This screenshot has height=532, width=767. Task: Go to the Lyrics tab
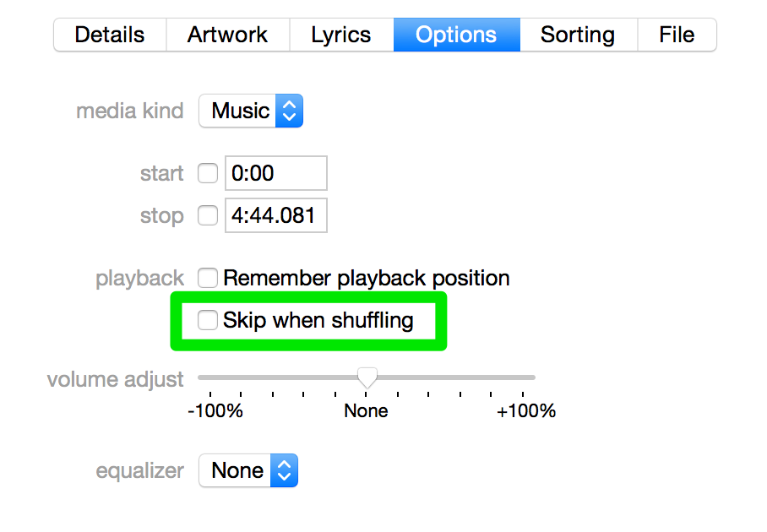340,35
